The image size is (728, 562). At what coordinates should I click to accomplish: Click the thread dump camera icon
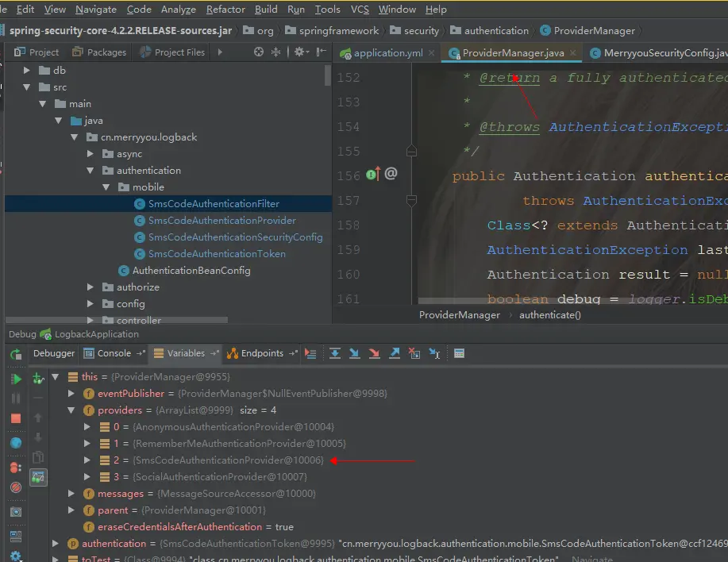(16, 512)
